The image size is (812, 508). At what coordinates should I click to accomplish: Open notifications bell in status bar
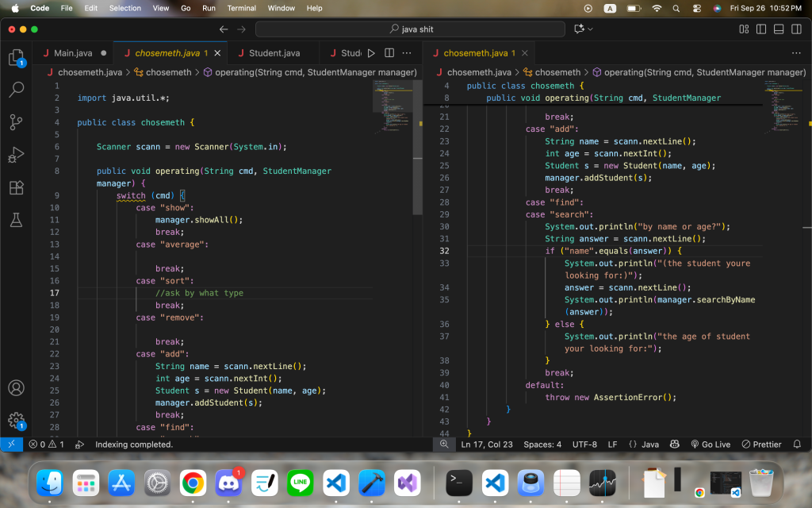click(x=797, y=444)
